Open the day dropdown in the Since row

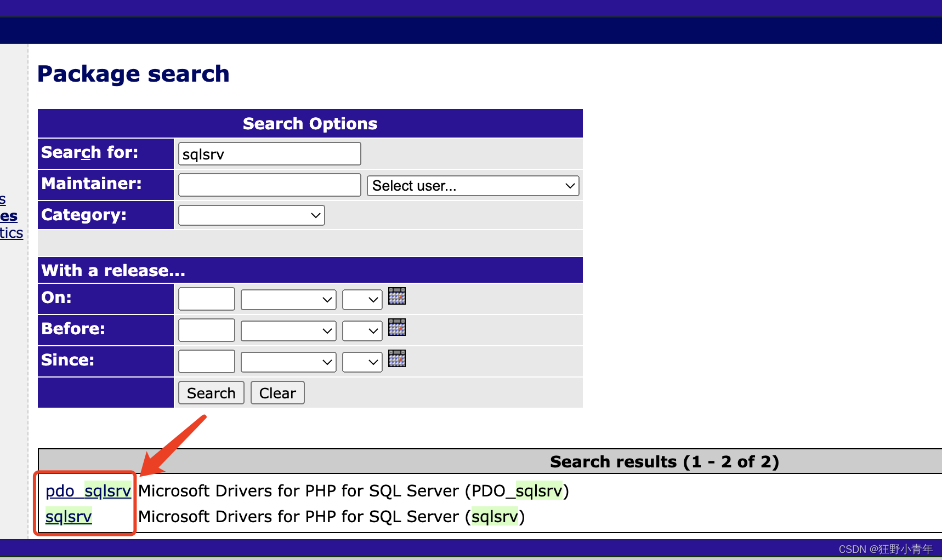(362, 362)
